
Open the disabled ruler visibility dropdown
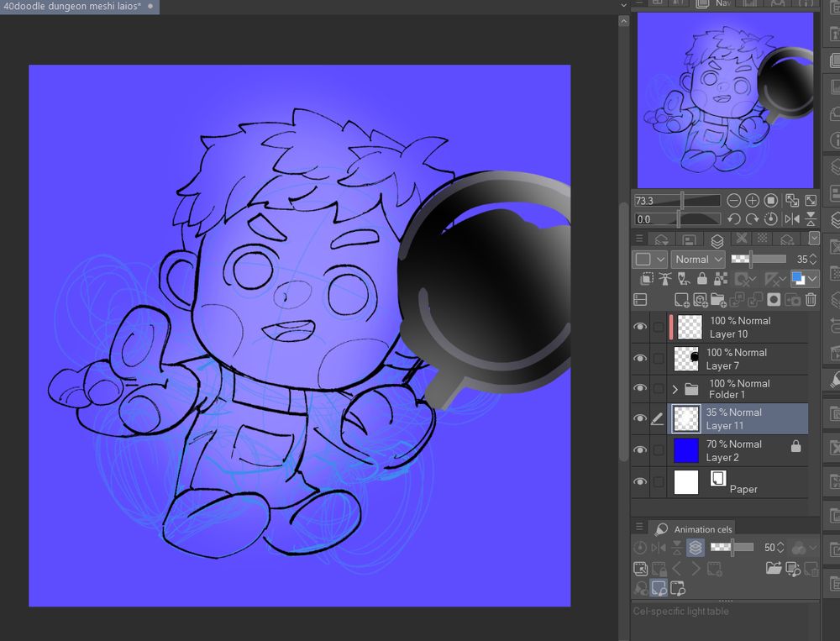click(x=775, y=279)
